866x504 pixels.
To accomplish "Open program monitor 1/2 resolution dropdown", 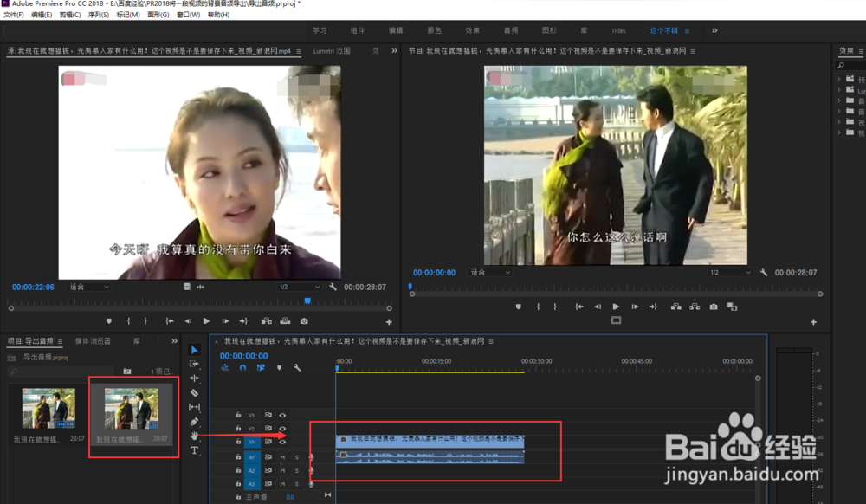I will (x=730, y=273).
